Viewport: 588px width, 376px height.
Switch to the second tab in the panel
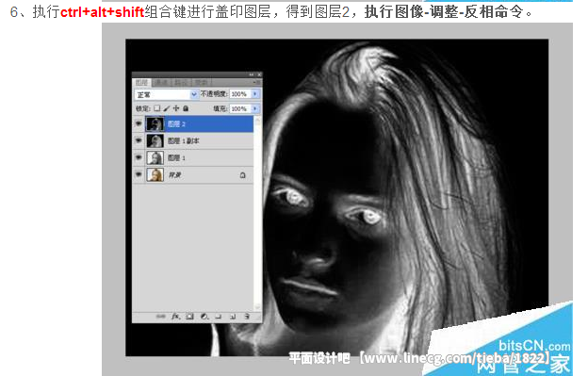coord(162,83)
